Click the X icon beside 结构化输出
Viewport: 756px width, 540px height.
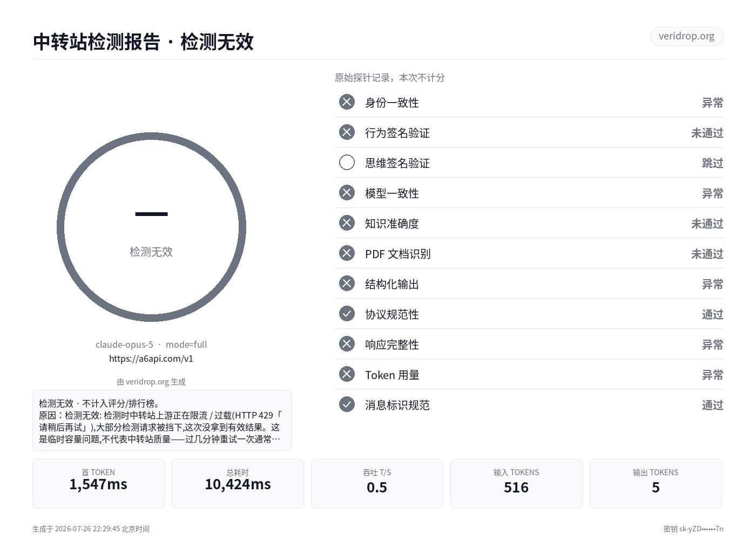pyautogui.click(x=347, y=283)
